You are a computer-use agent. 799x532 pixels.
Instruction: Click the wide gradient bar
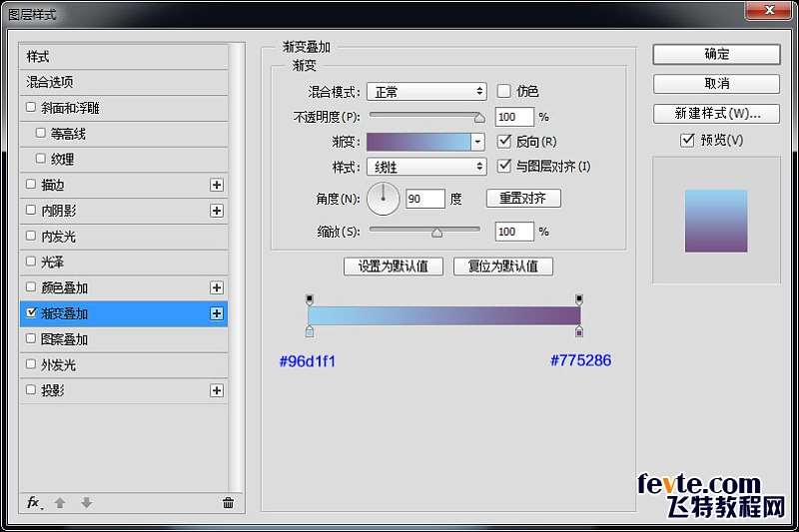(x=444, y=315)
